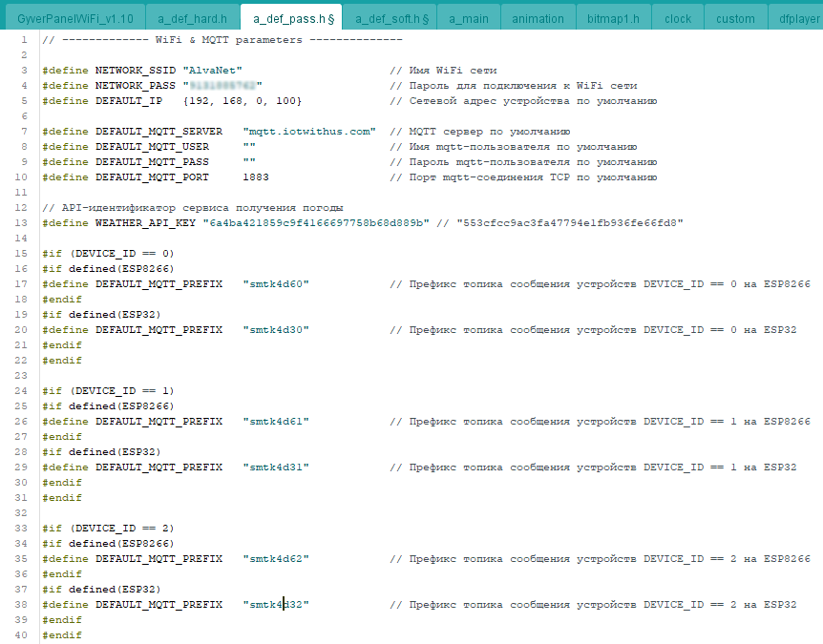Viewport: 823px width, 644px height.
Task: Click the "smtk4d62" prefix string
Action: click(276, 559)
